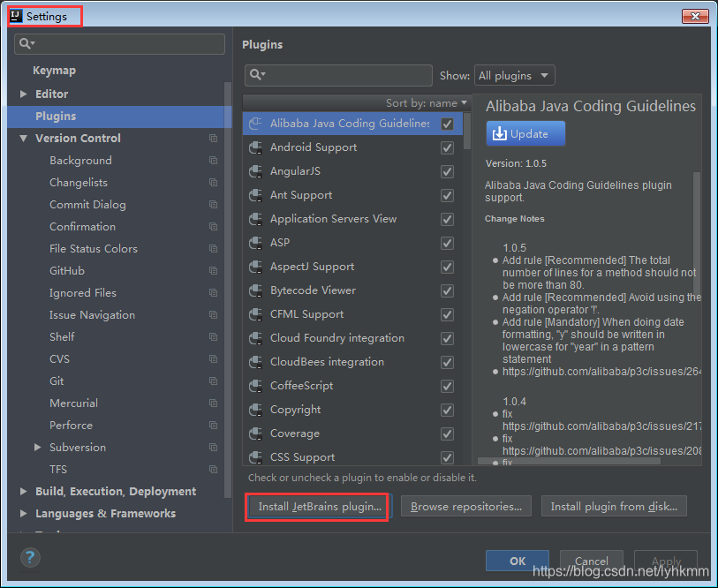718x588 pixels.
Task: Click the CloudBees integration plugin icon
Action: click(x=255, y=362)
